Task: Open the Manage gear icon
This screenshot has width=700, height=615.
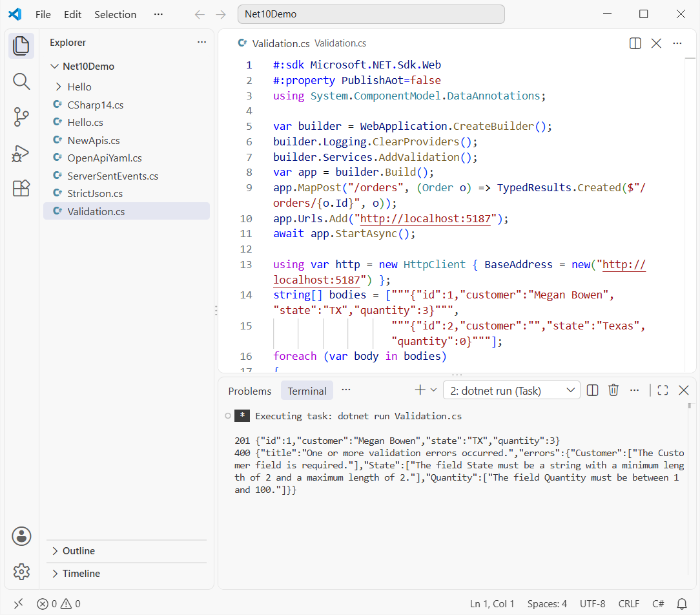Action: (21, 571)
